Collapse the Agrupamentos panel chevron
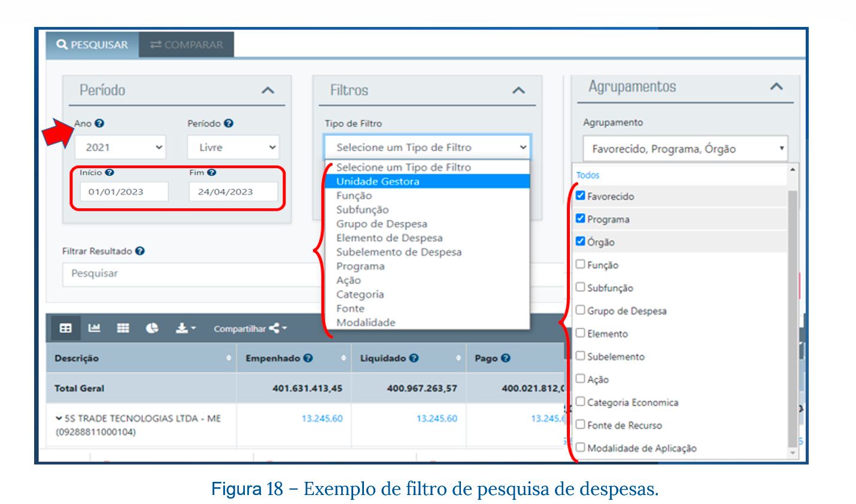The width and height of the screenshot is (856, 504). (x=776, y=86)
